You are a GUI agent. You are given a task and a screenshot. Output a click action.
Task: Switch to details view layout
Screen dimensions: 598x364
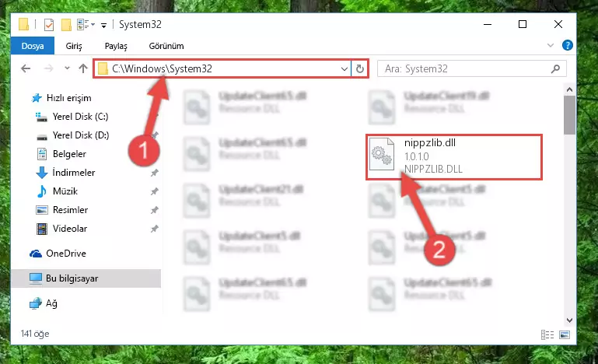[547, 334]
